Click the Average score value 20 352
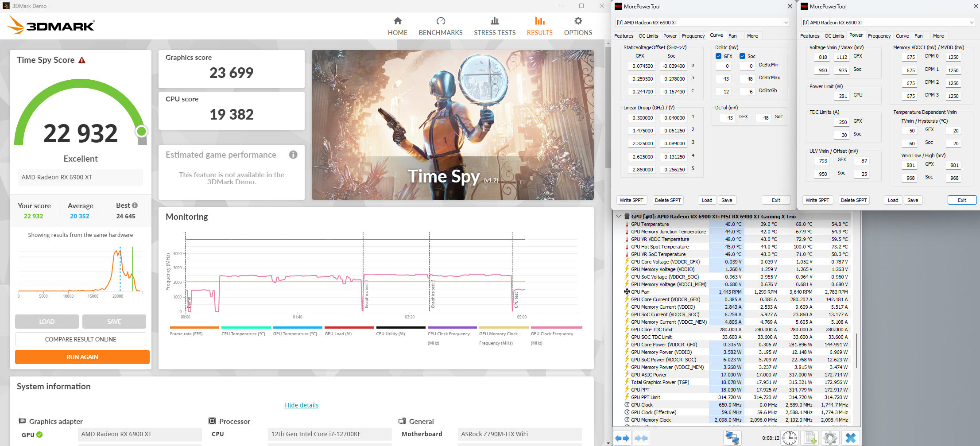Image resolution: width=980 pixels, height=446 pixels. coord(80,216)
